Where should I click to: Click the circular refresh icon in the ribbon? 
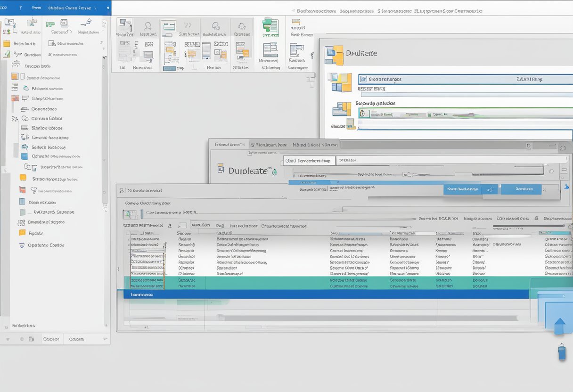(242, 26)
